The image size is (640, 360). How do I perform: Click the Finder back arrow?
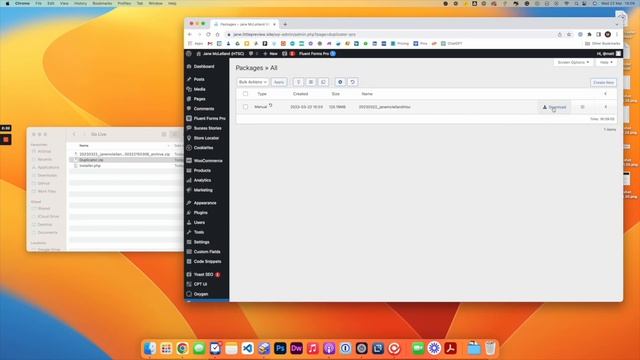[74, 134]
